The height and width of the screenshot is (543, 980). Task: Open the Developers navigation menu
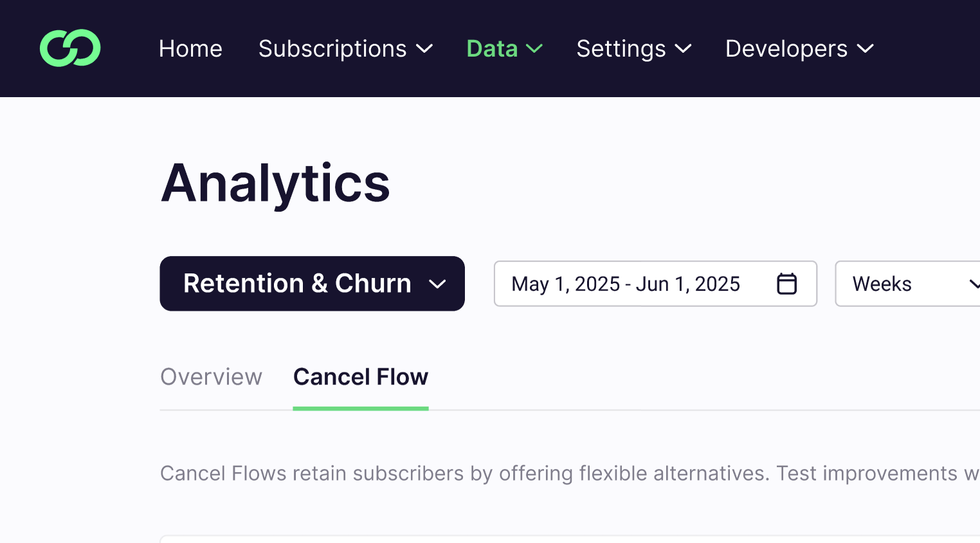coord(786,49)
